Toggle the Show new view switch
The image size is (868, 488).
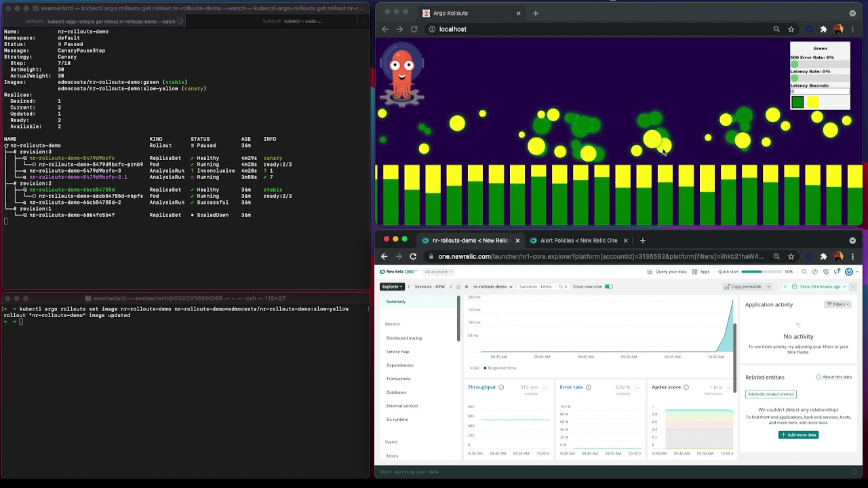coord(608,287)
